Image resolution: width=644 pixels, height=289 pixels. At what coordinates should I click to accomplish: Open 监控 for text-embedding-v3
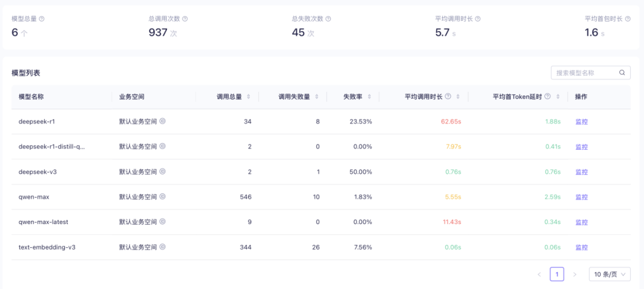point(581,247)
